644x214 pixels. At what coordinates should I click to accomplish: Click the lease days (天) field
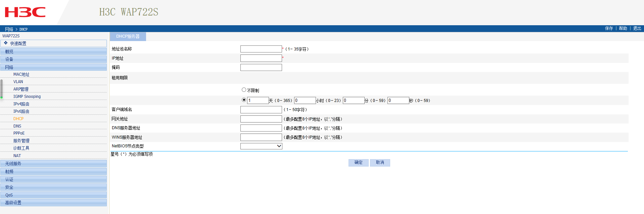[258, 100]
